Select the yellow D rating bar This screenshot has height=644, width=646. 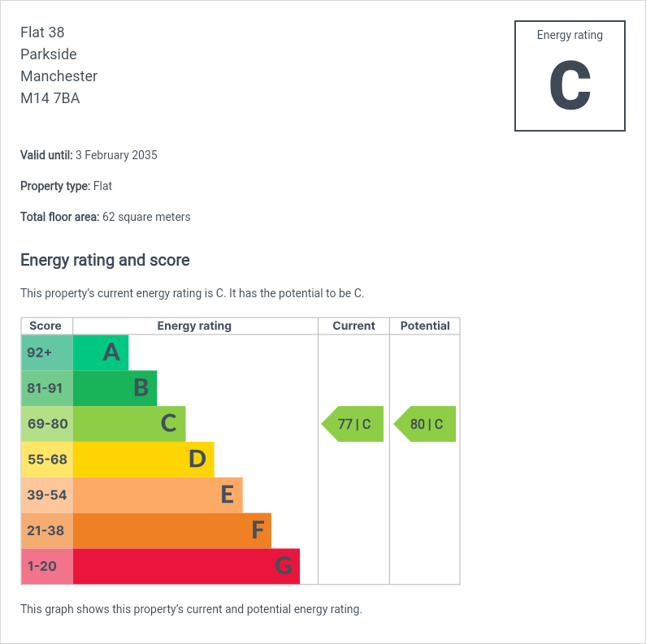pyautogui.click(x=143, y=460)
